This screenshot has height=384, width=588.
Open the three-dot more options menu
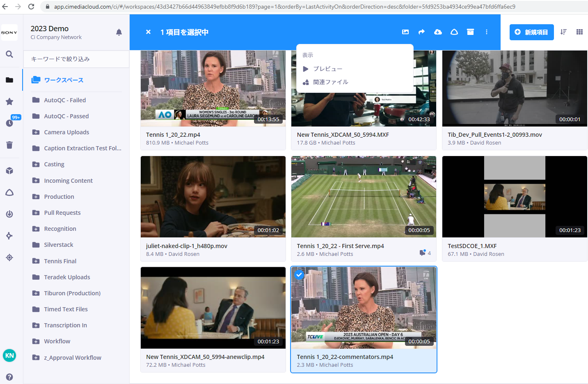[x=487, y=32]
